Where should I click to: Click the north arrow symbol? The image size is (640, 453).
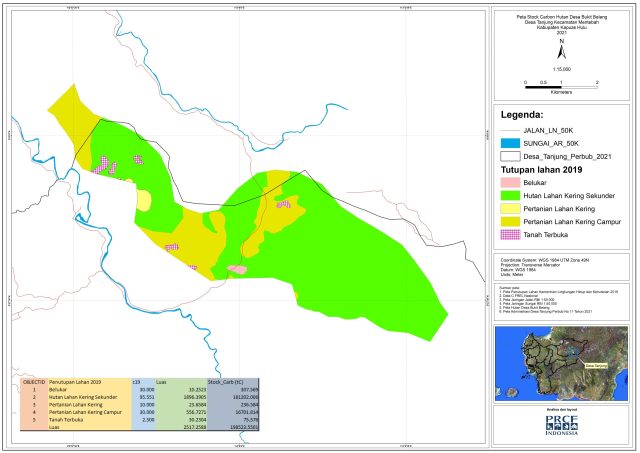pos(562,50)
